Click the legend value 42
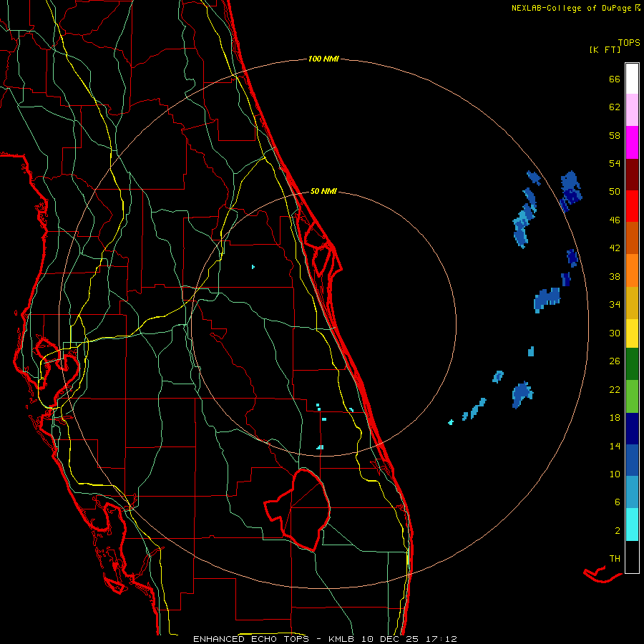 point(615,248)
